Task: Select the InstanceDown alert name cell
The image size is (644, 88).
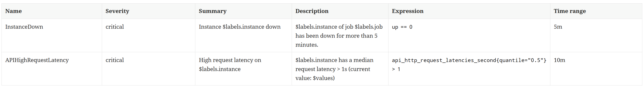Action: 24,27
